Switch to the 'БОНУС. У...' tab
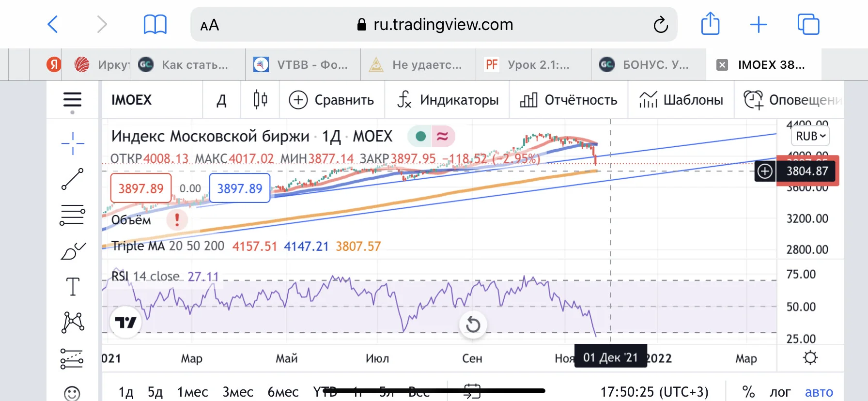 tap(648, 64)
